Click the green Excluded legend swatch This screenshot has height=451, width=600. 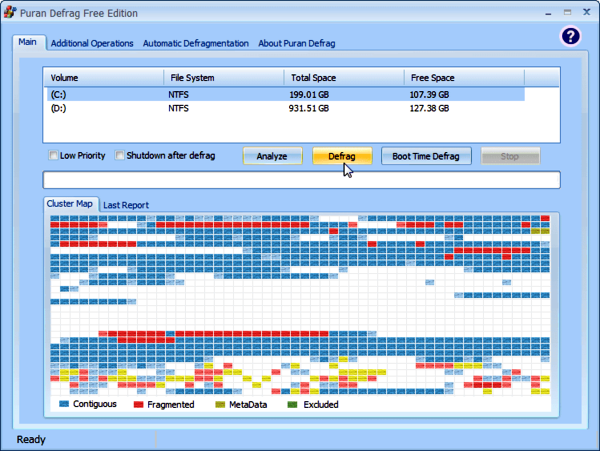click(292, 404)
